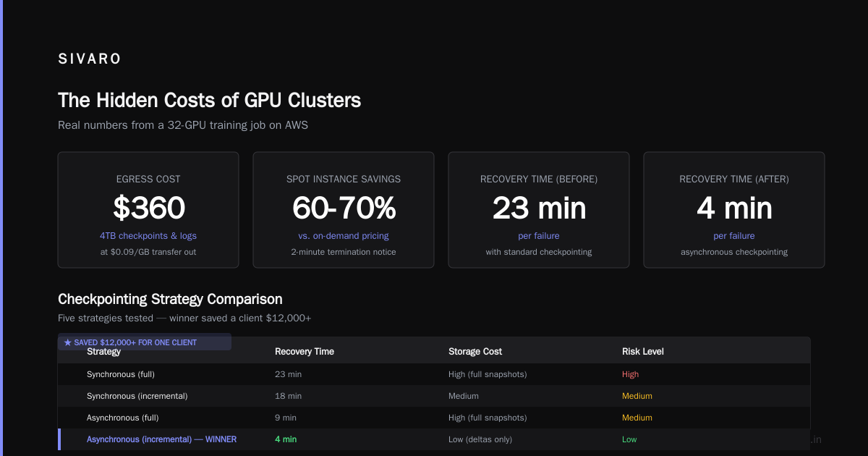Select the '60-70%' savings figure
Image resolution: width=868 pixels, height=456 pixels.
[x=344, y=208]
